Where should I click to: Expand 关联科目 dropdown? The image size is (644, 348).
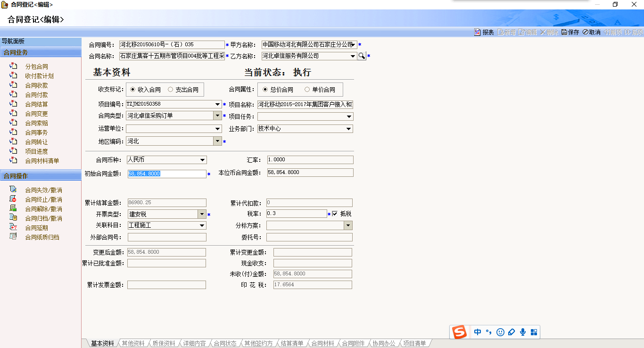tap(202, 225)
